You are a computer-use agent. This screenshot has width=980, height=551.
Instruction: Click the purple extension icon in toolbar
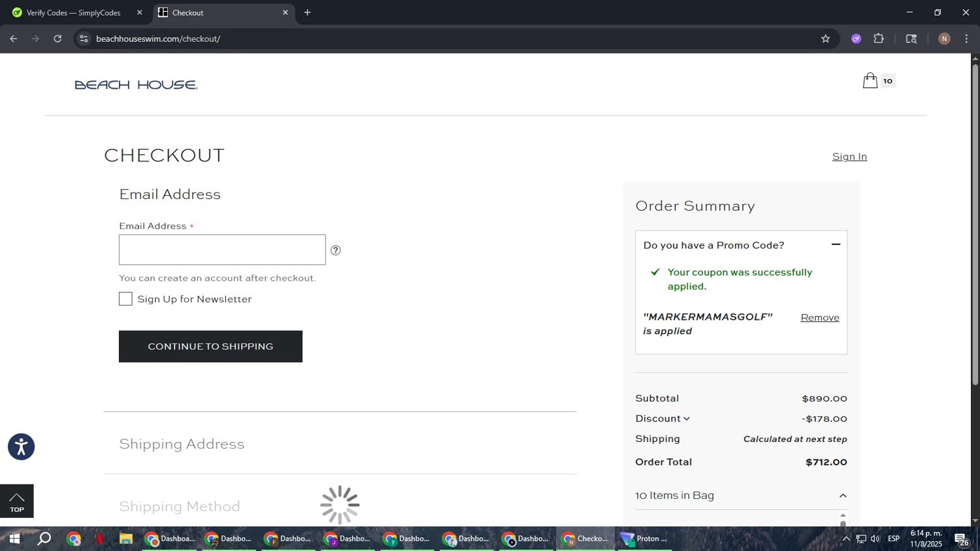(x=856, y=39)
